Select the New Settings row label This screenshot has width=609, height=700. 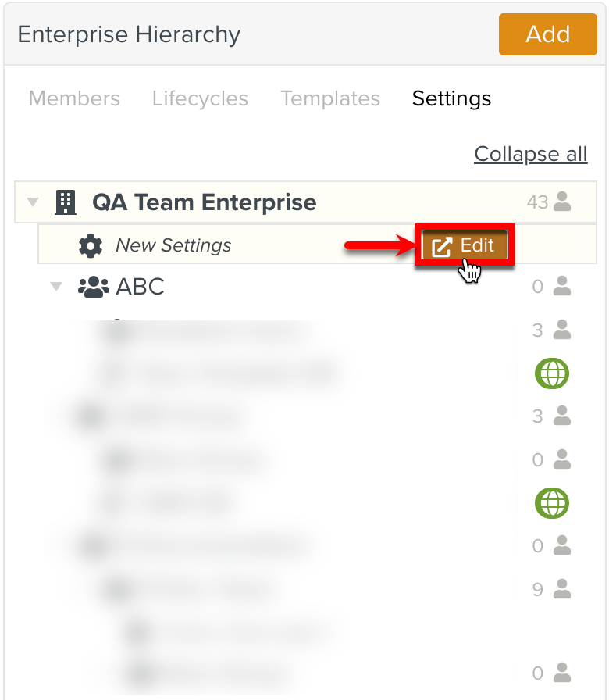173,245
